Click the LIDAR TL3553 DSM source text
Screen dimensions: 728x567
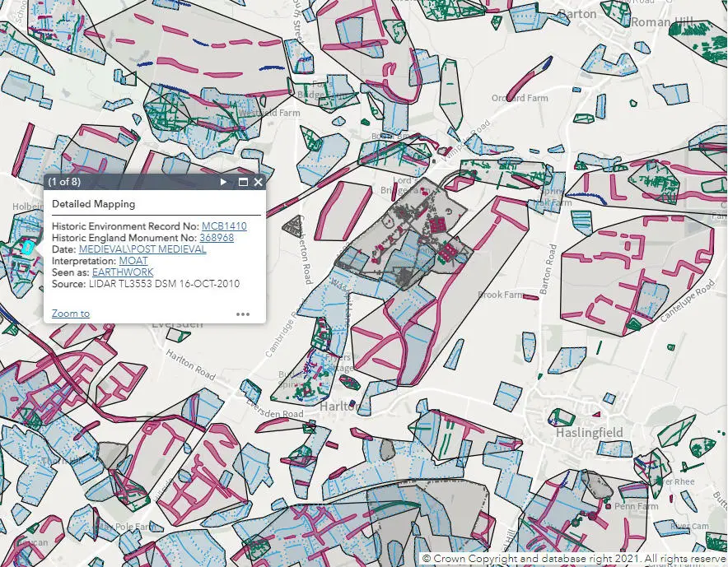pyautogui.click(x=165, y=284)
